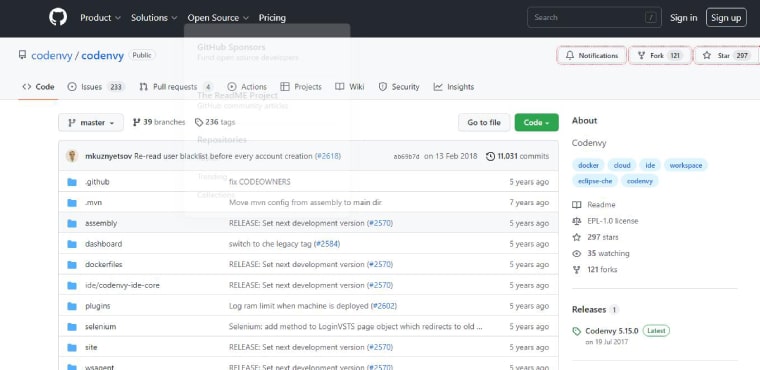Open mkuznyetsov author link
This screenshot has width=760, height=370.
pyautogui.click(x=109, y=156)
